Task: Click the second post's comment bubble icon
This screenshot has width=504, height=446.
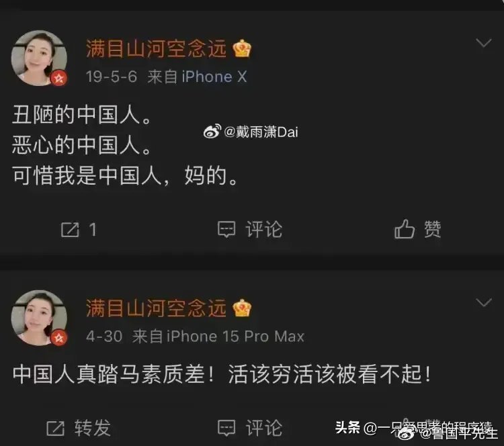Action: (x=226, y=428)
